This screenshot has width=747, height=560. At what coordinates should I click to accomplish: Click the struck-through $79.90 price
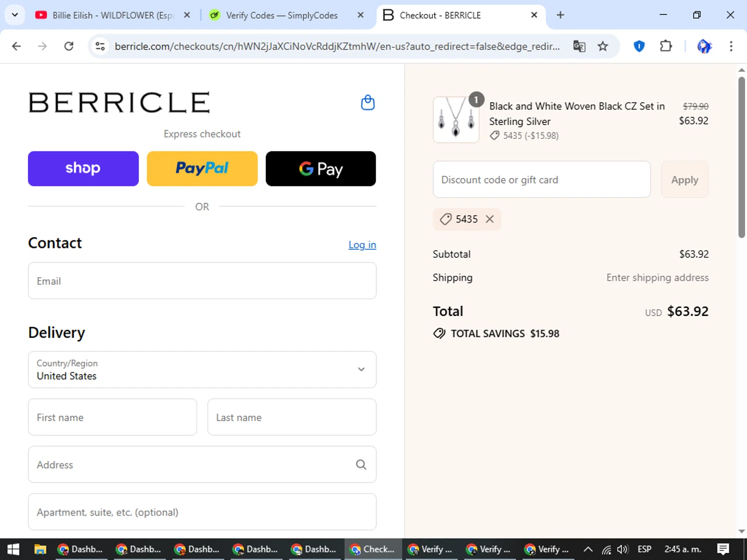(696, 107)
